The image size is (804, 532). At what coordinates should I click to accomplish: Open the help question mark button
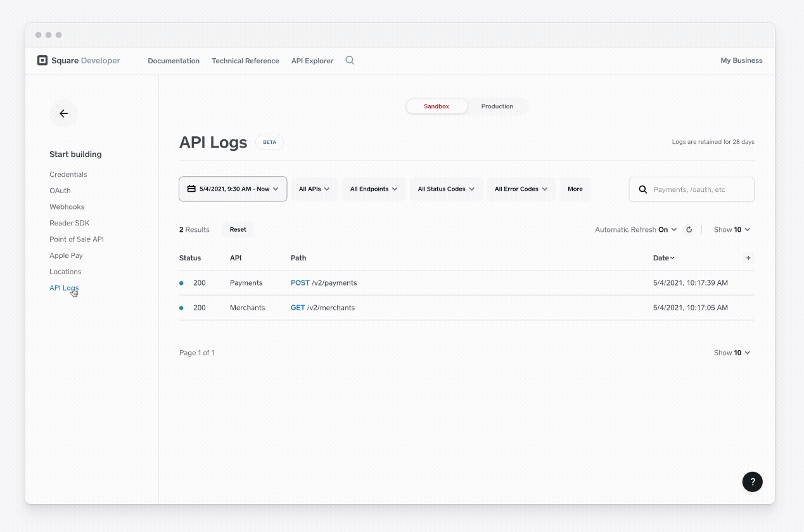point(753,482)
